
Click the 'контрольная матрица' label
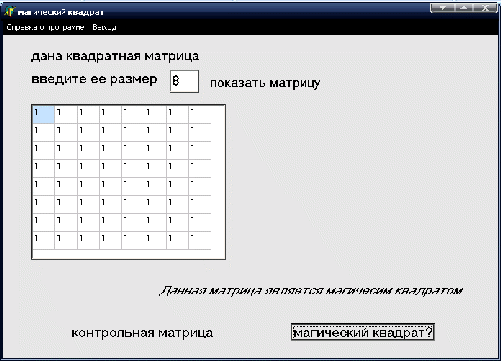(x=142, y=333)
